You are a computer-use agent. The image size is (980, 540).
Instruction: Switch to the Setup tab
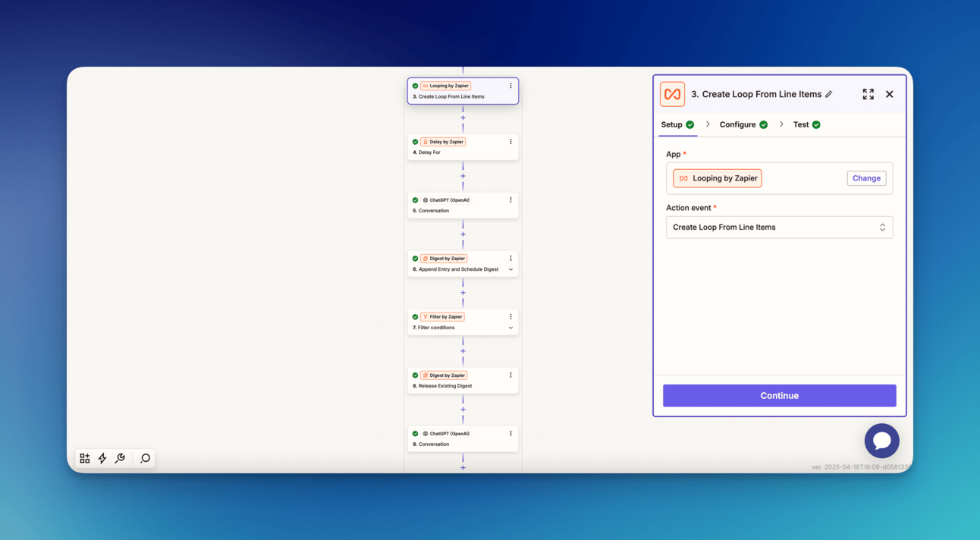tap(677, 124)
